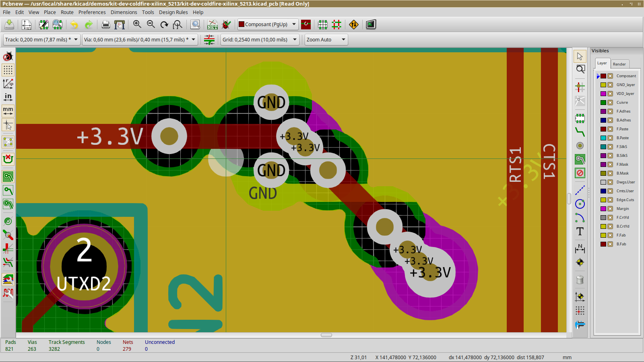644x362 pixels.
Task: Open the Design Rules Check ladybug icon
Action: pyautogui.click(x=227, y=25)
